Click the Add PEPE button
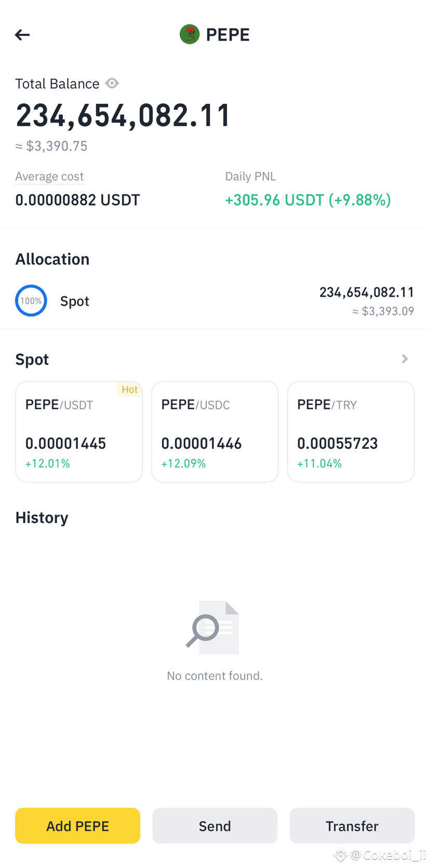 [78, 825]
